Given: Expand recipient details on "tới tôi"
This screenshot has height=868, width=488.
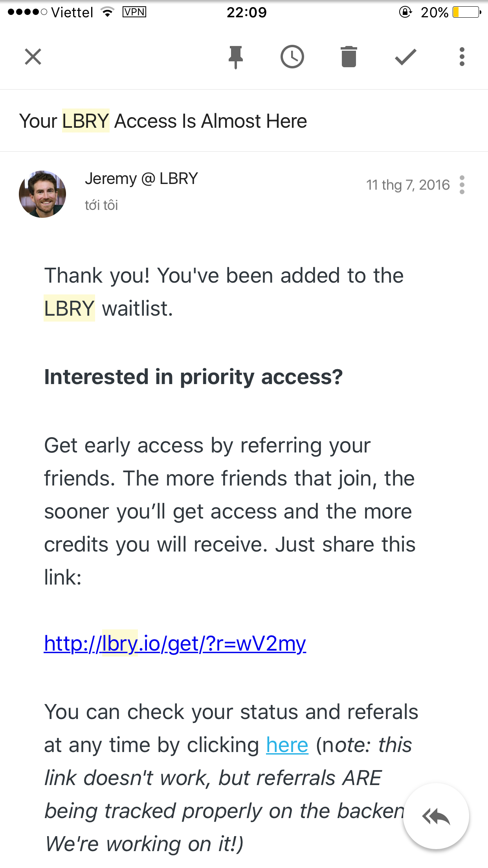Looking at the screenshot, I should pyautogui.click(x=101, y=205).
